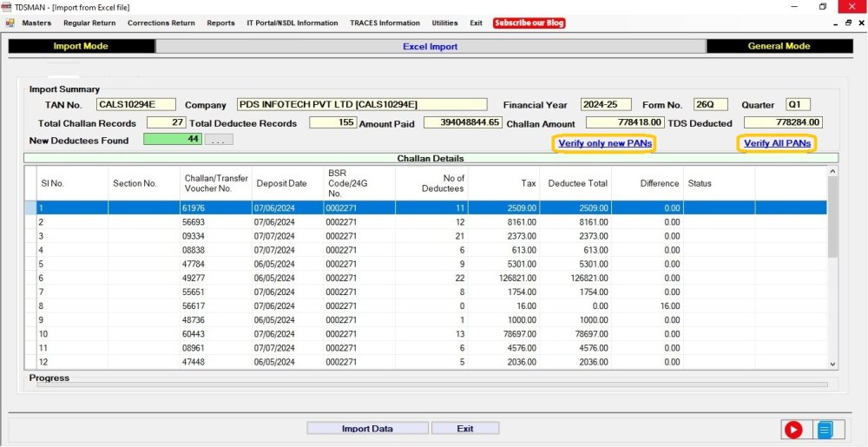Click the Deposit Date column header
Image resolution: width=868 pixels, height=447 pixels.
pos(281,183)
